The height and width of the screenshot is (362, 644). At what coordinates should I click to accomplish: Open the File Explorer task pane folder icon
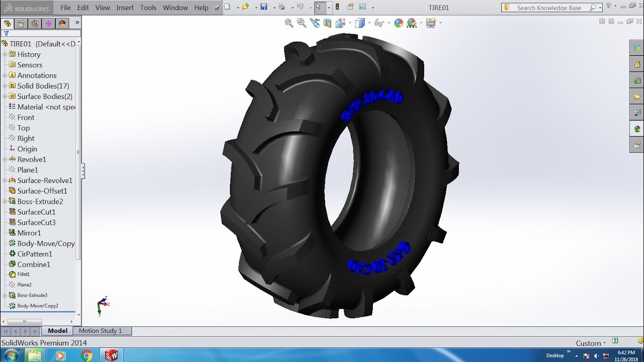637,96
